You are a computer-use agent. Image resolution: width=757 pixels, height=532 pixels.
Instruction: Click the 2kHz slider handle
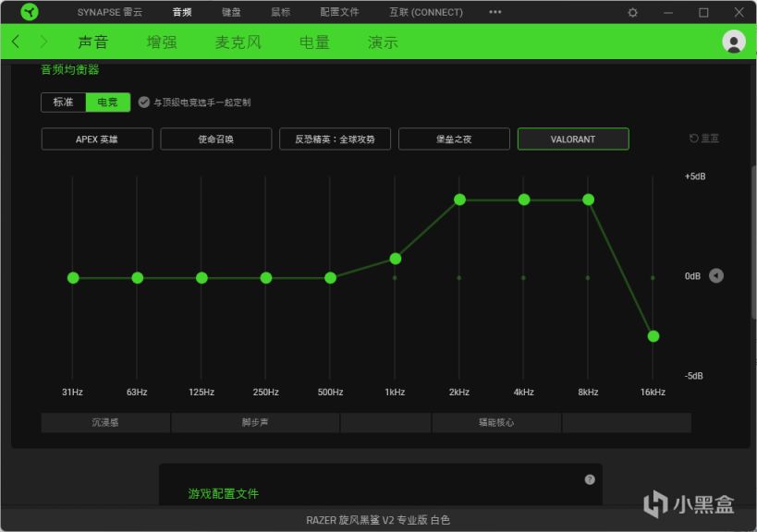459,199
